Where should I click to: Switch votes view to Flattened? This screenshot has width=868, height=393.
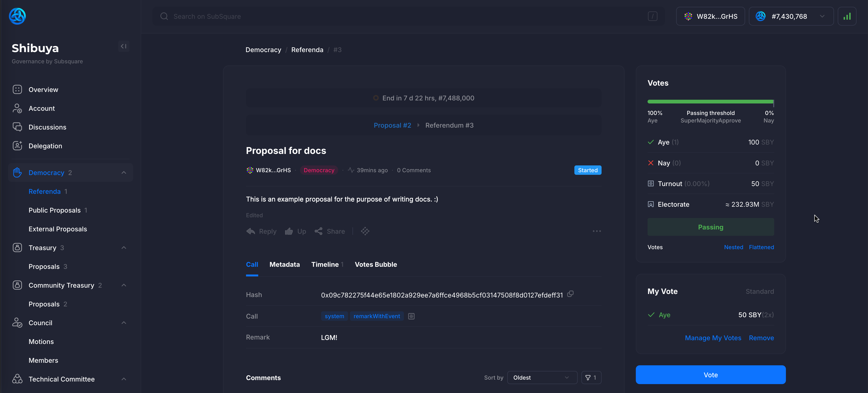pyautogui.click(x=761, y=247)
